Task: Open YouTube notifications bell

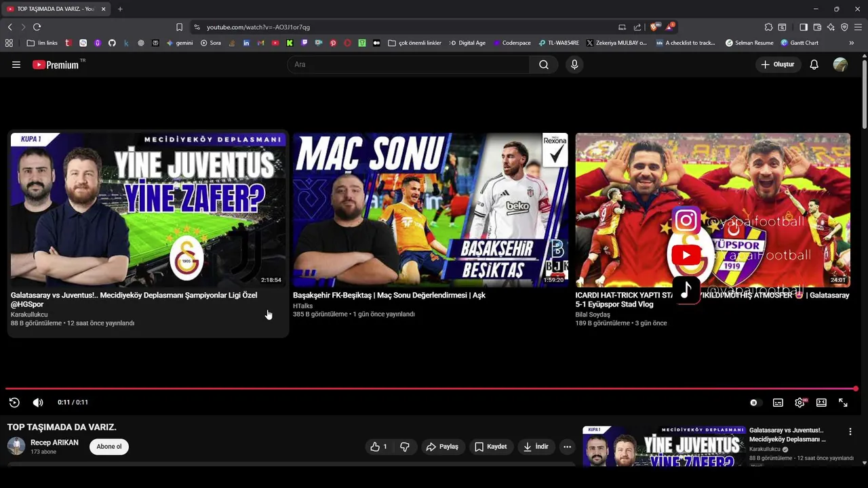Action: (814, 64)
